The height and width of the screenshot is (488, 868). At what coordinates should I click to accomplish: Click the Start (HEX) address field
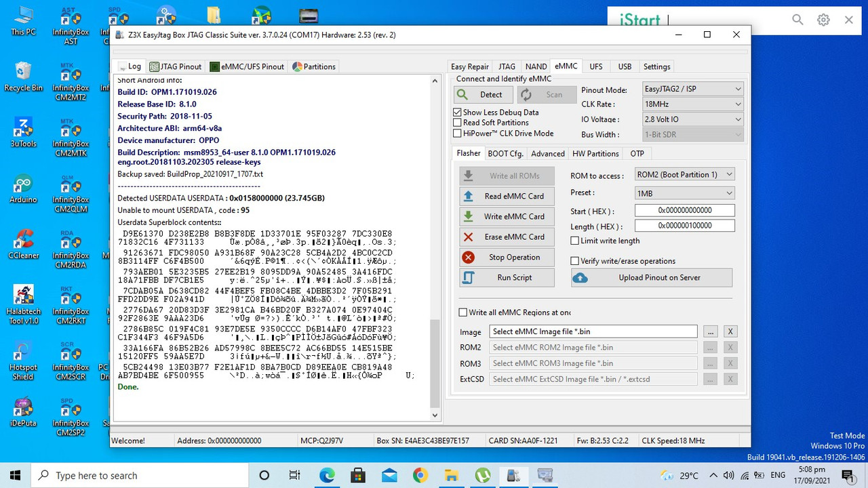(685, 211)
